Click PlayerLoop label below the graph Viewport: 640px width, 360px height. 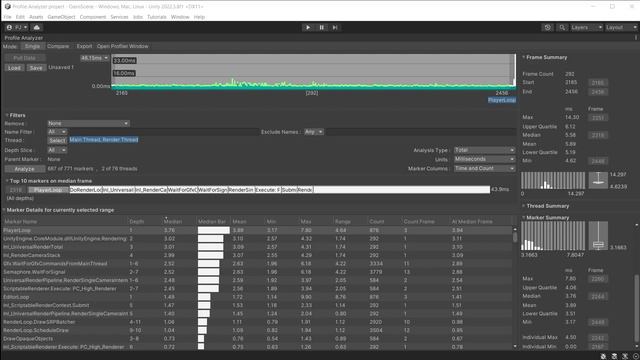point(502,100)
